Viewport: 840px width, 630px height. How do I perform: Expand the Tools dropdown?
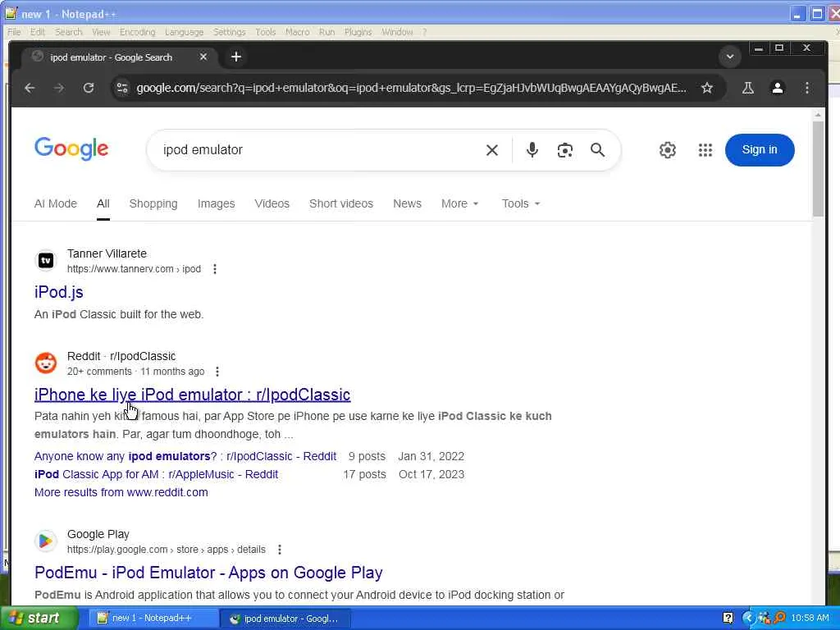coord(521,203)
